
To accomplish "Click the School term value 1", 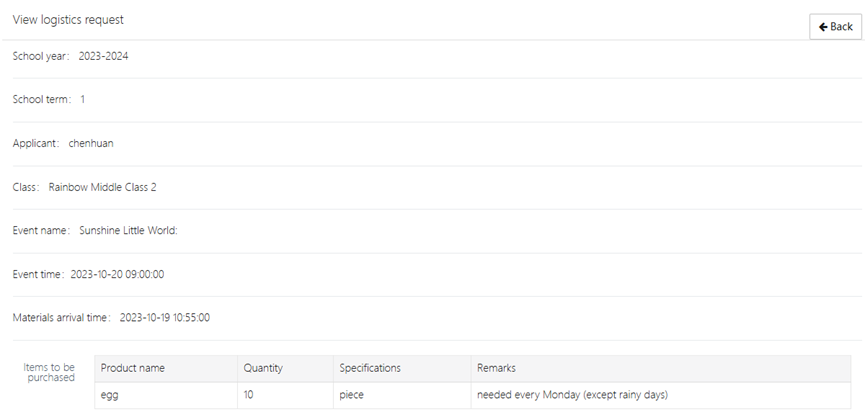I will (x=83, y=100).
